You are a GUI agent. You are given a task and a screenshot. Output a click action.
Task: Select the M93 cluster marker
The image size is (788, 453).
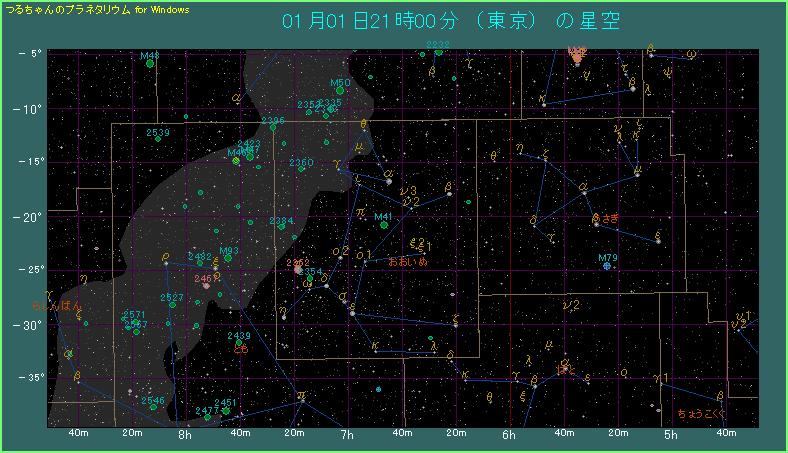[x=228, y=258]
